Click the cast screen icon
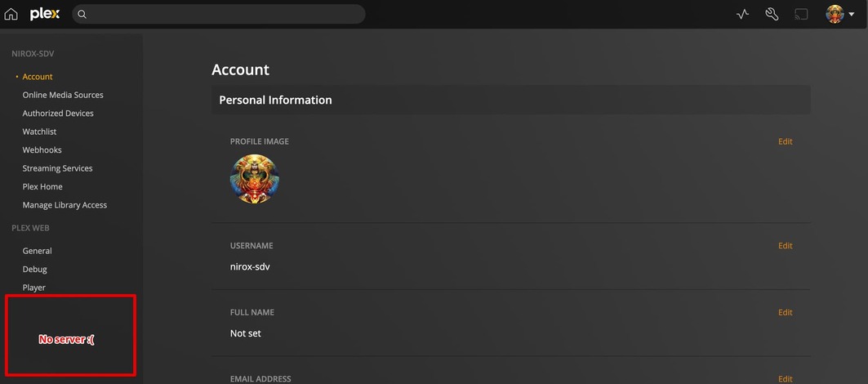Image resolution: width=868 pixels, height=384 pixels. [801, 14]
